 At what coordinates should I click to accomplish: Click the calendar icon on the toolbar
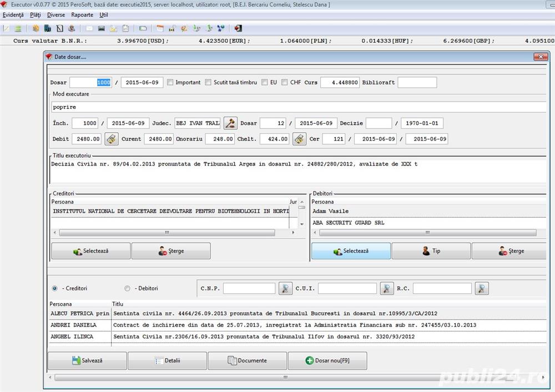click(x=160, y=28)
